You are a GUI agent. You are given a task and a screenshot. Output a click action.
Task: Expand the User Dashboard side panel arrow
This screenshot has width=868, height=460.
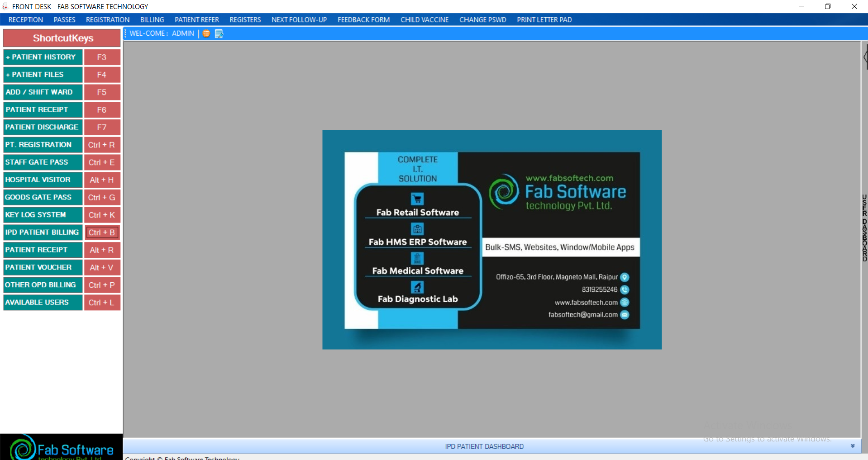[x=865, y=57]
